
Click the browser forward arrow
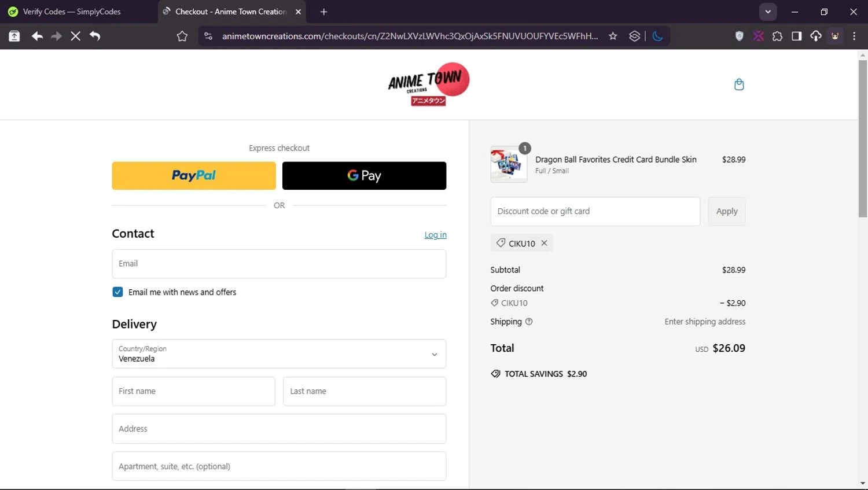56,36
